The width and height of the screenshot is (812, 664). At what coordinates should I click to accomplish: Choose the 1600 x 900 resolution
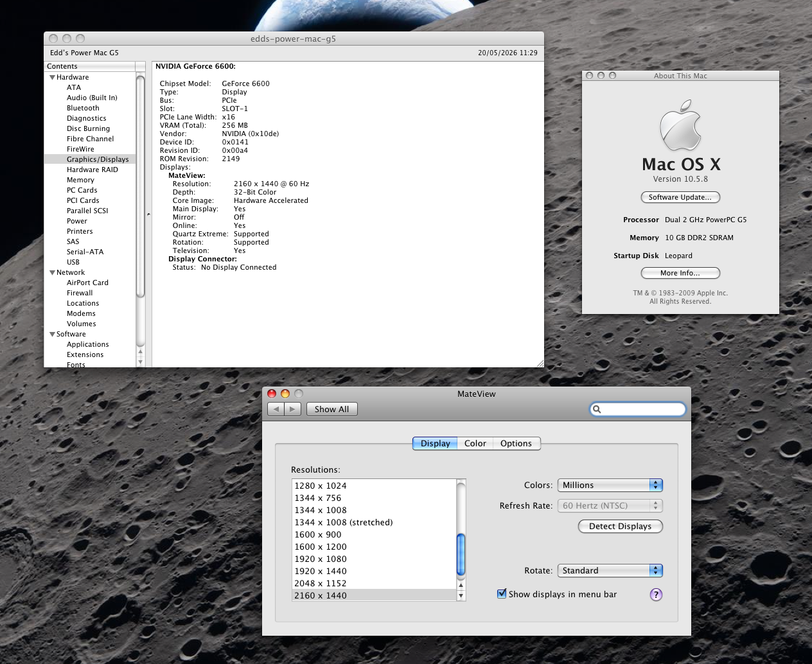pyautogui.click(x=374, y=535)
